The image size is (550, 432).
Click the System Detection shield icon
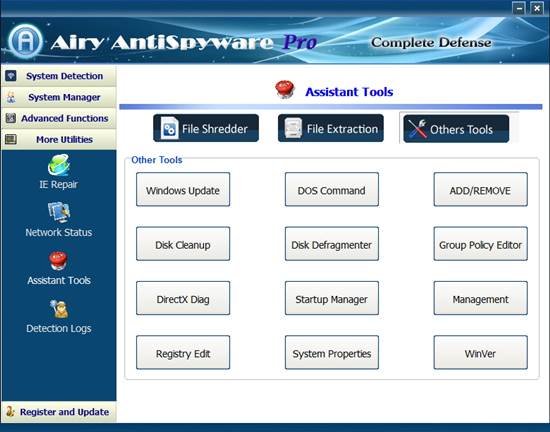tap(11, 76)
